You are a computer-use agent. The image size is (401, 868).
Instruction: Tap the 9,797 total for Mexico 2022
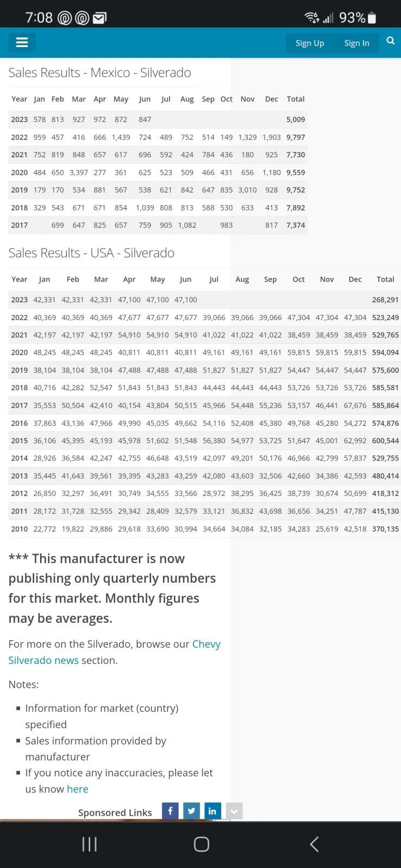tap(295, 137)
